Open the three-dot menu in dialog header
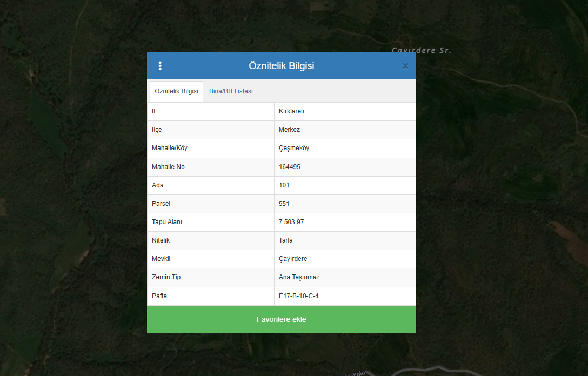Viewport: 588px width, 376px height. [x=160, y=66]
